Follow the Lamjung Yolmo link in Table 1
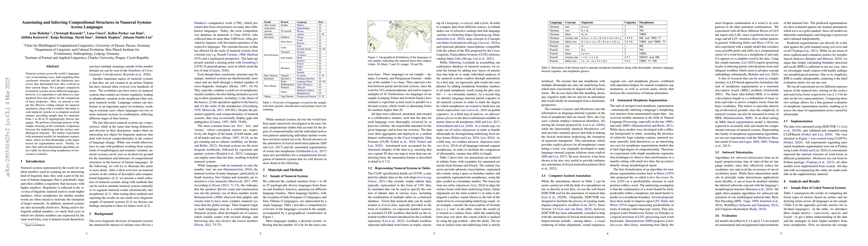868x246 pixels. (x=305, y=82)
